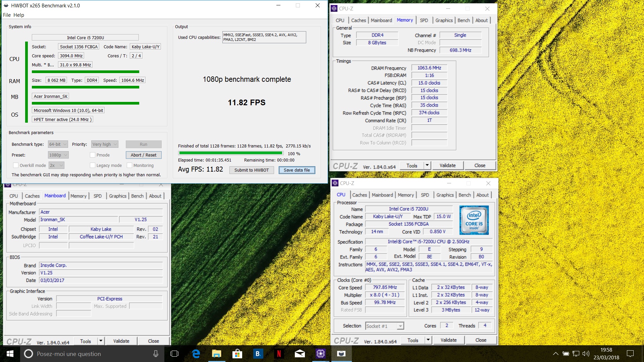
Task: Launch Microsoft Edge from the taskbar
Action: [x=196, y=354]
